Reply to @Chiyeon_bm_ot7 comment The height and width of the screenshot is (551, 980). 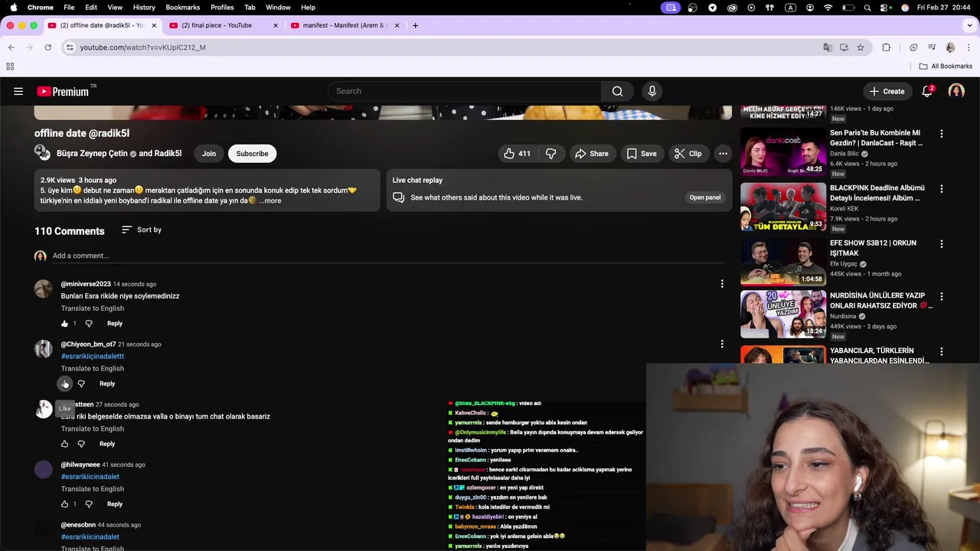(x=107, y=383)
